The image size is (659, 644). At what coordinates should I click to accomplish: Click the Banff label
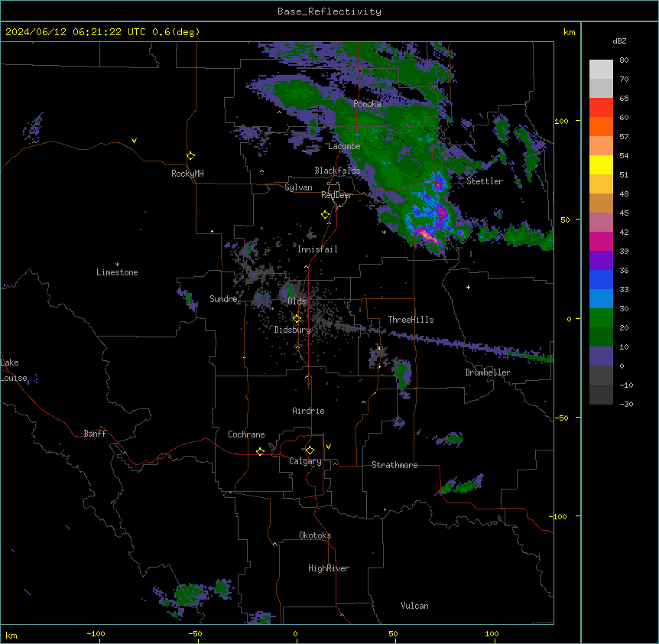[x=95, y=434]
